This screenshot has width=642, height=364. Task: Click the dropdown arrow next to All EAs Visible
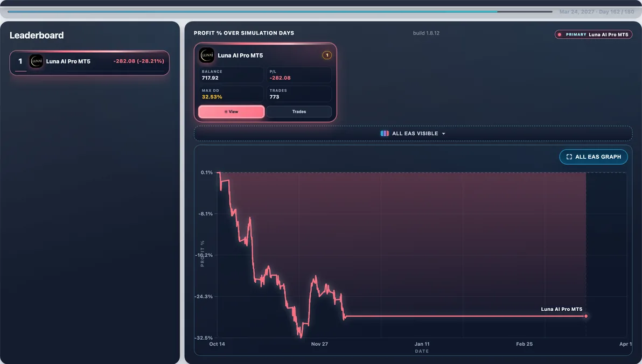tap(443, 134)
